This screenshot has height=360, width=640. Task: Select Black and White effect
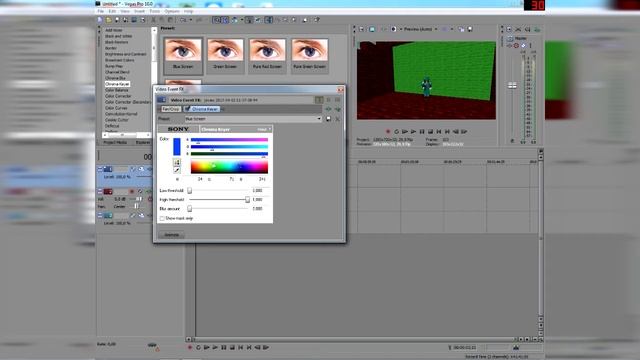118,36
